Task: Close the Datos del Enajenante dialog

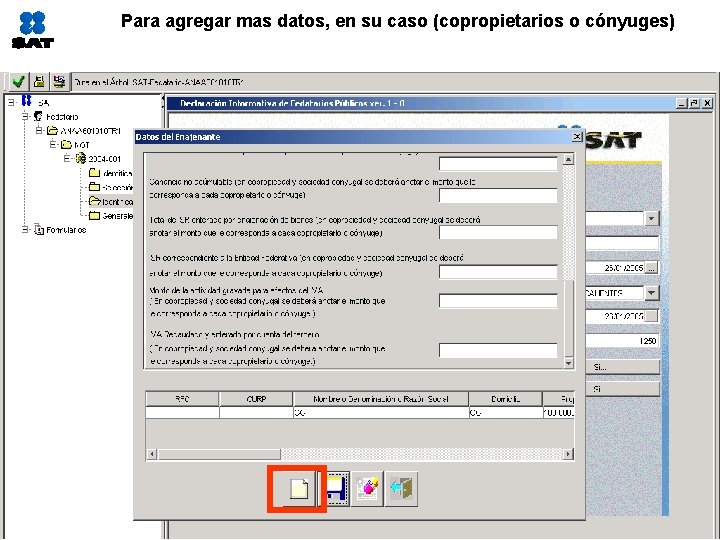Action: [x=577, y=137]
